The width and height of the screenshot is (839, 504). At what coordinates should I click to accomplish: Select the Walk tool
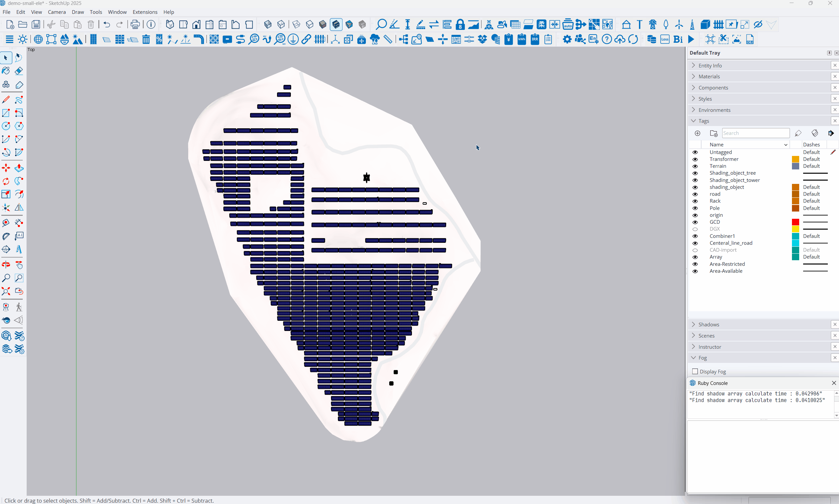19,307
